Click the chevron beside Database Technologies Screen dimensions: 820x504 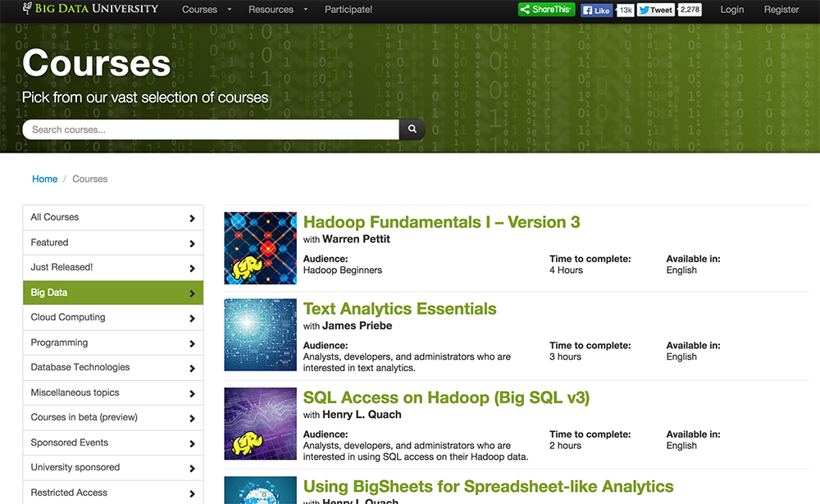[x=192, y=369]
